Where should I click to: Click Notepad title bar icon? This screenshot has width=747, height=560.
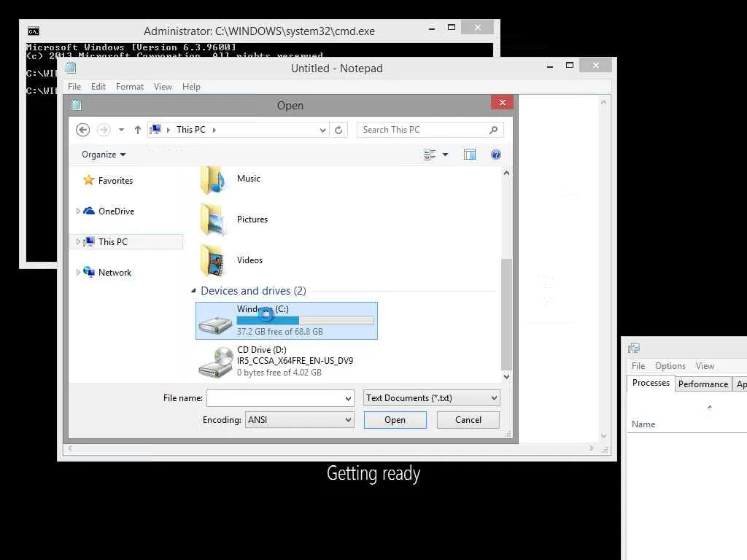coord(71,68)
